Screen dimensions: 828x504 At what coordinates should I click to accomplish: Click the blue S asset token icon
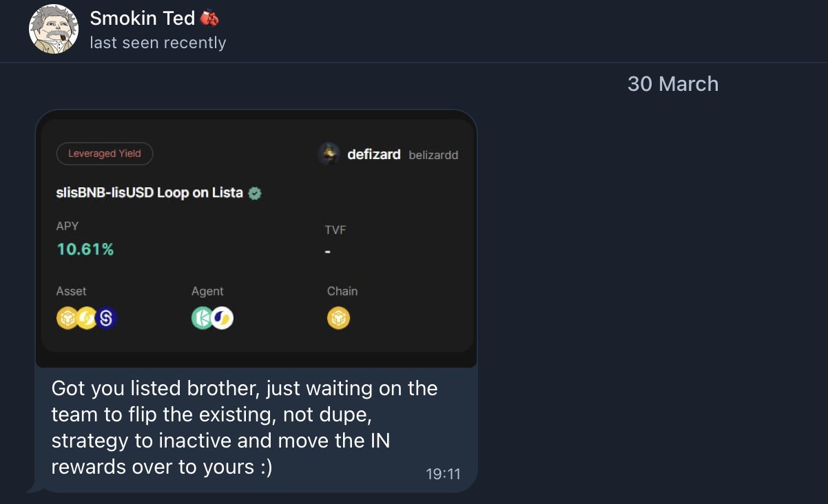tap(106, 318)
